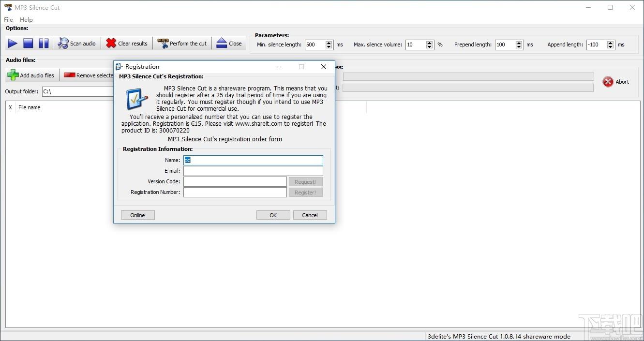Click the Output folder path field
This screenshot has width=644, height=341.
pyautogui.click(x=77, y=91)
